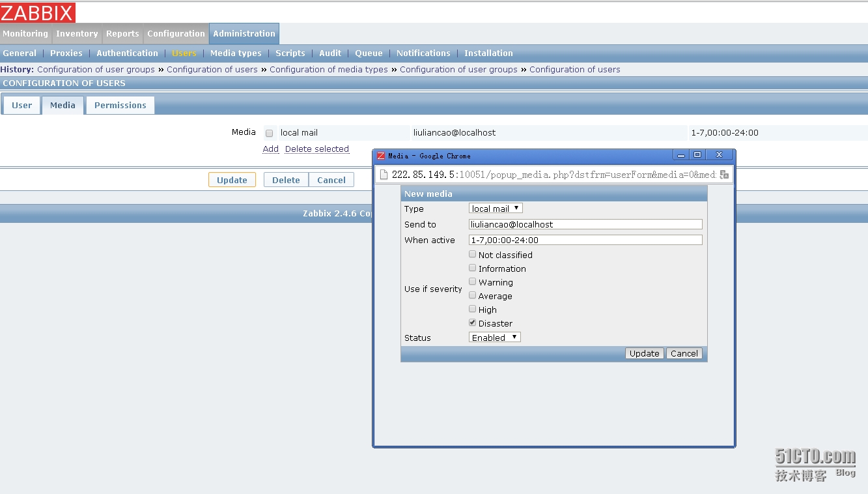Open first history link Configuration of user groups
Screen dimensions: 868x494
[x=96, y=69]
